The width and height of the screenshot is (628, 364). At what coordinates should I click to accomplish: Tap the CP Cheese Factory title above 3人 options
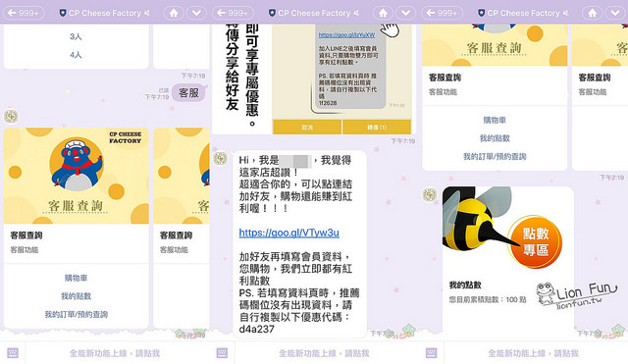pos(105,13)
